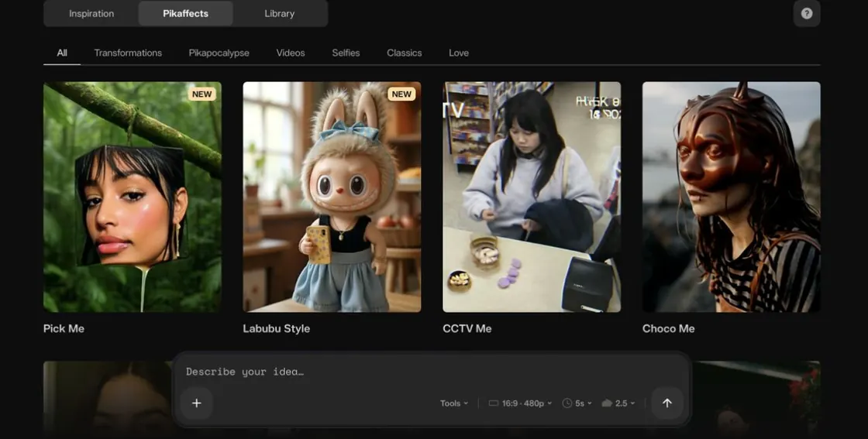Go to the Library tab
The image size is (868, 439).
(x=280, y=13)
